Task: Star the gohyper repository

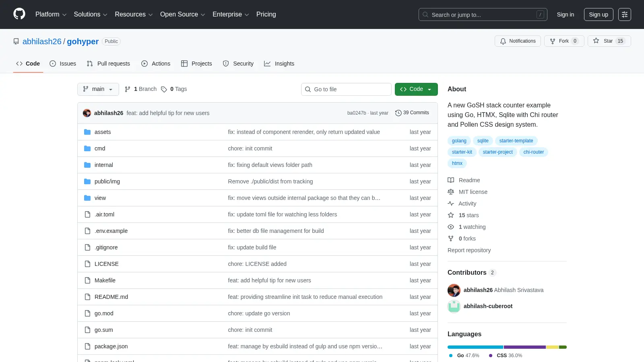Action: click(609, 41)
